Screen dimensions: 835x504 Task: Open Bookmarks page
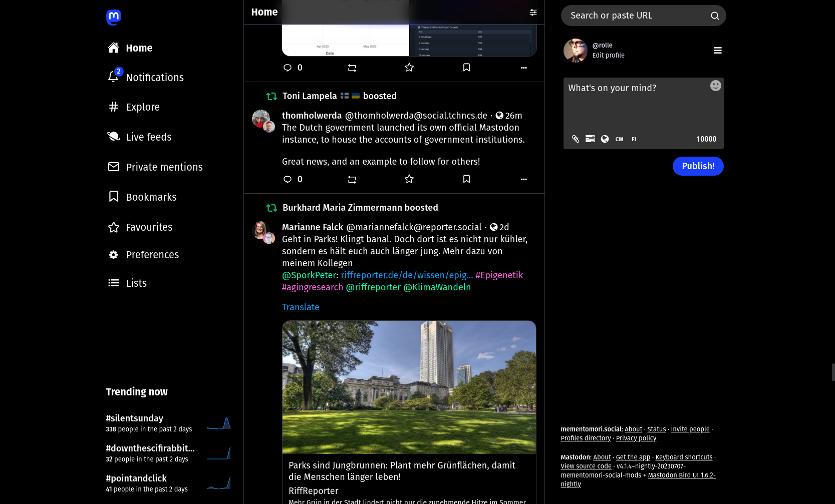(142, 197)
